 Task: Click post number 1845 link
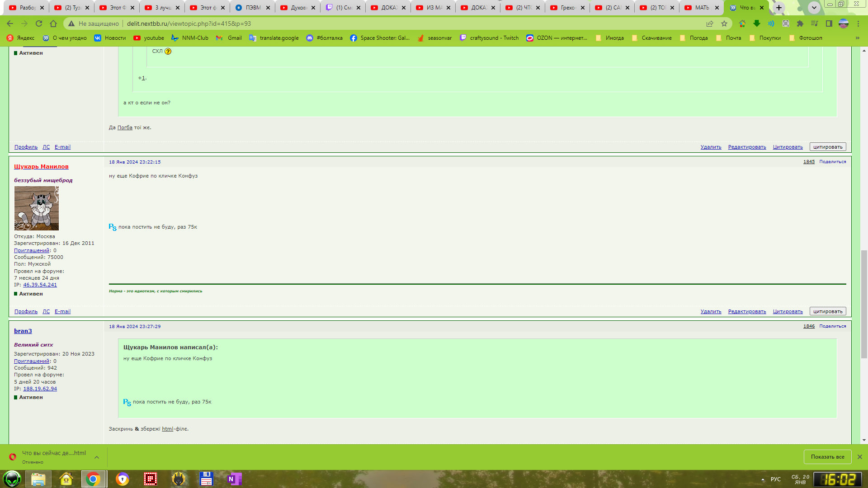[x=809, y=162]
